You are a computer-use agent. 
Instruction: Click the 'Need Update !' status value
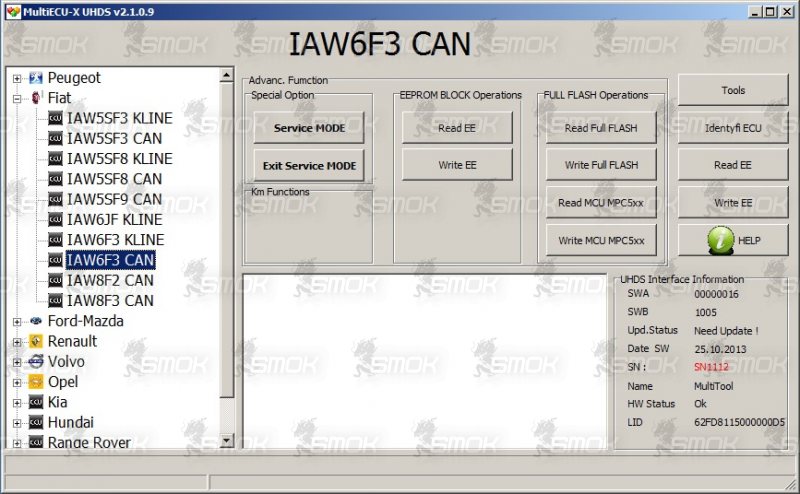[x=726, y=331]
